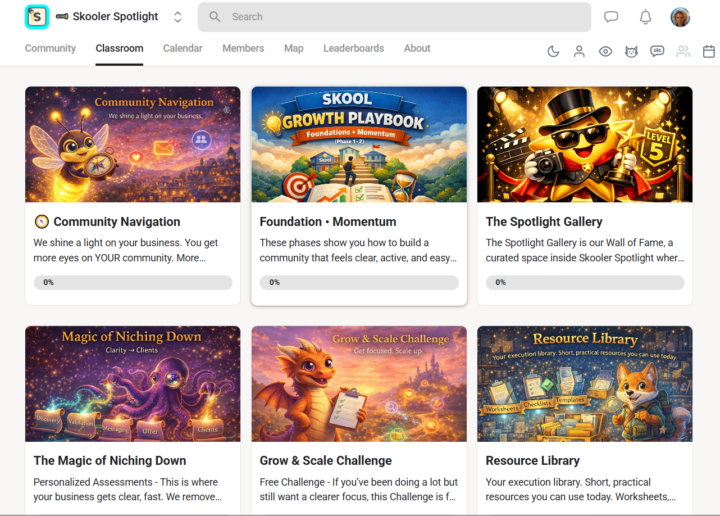The height and width of the screenshot is (516, 720).
Task: Click description "We shine a light on your business"
Action: pos(125,250)
